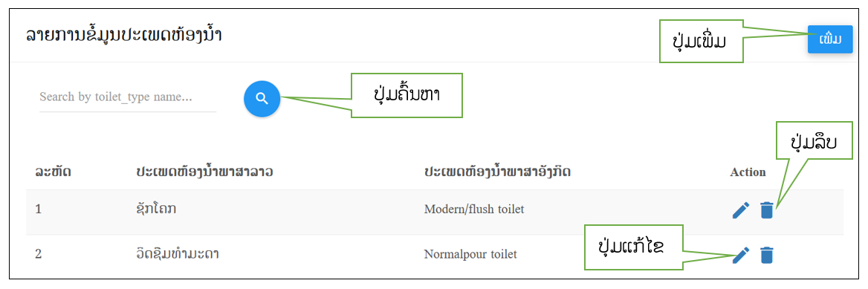Click the Modern/flush toilet text
The image size is (868, 289).
(x=473, y=210)
